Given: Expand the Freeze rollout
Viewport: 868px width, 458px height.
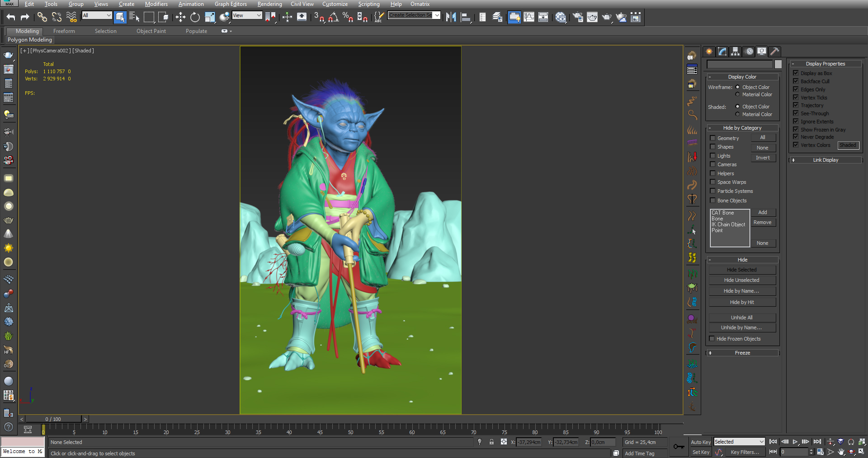Looking at the screenshot, I should tap(742, 353).
